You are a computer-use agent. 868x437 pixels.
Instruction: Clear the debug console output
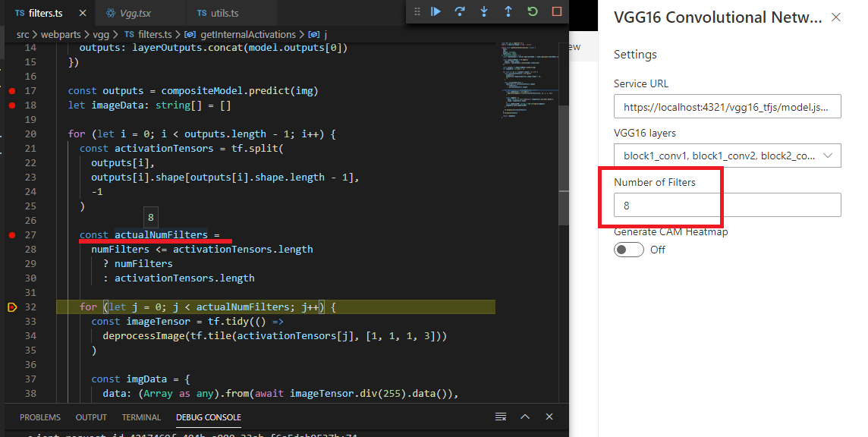pos(501,417)
